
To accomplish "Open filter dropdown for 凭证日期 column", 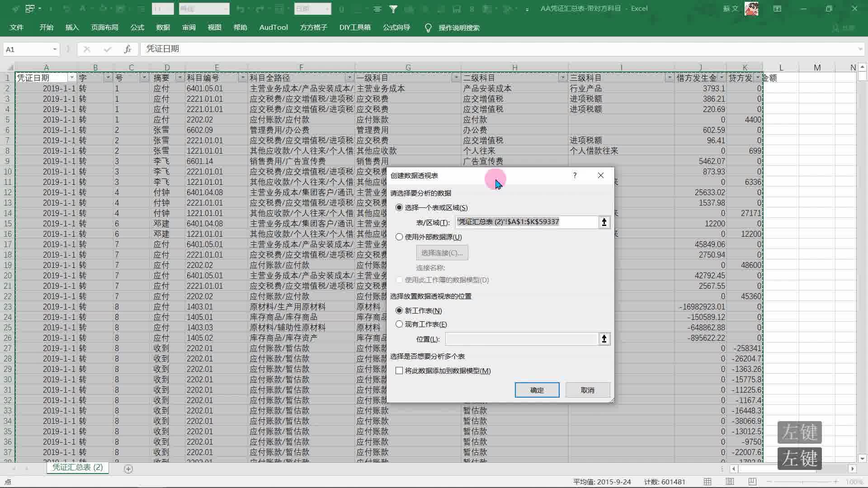I will [x=71, y=78].
